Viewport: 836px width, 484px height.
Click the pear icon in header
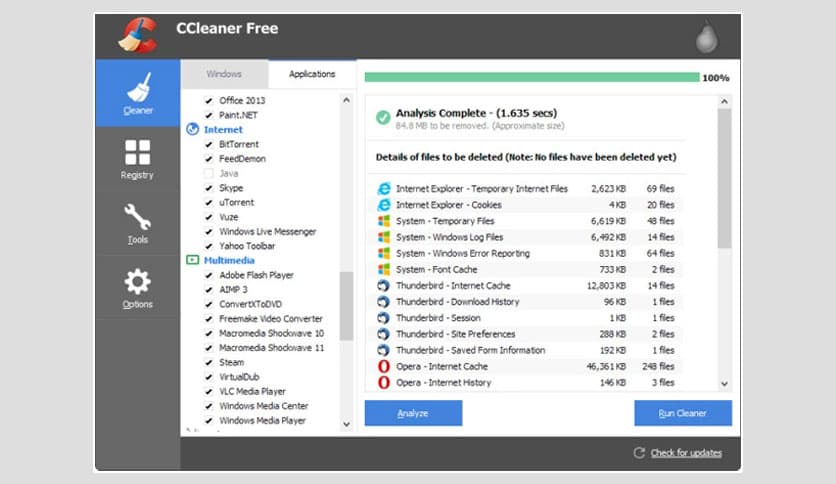point(707,37)
